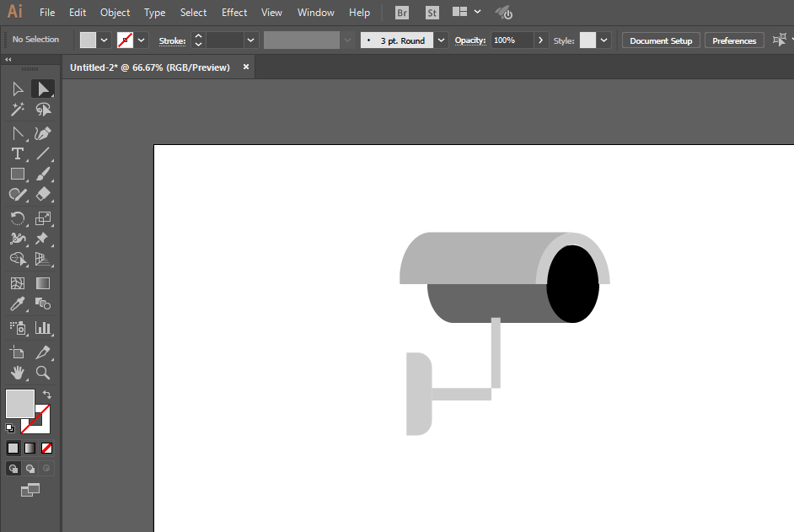Select the Direct Selection tool
The image size is (794, 532).
tap(43, 89)
